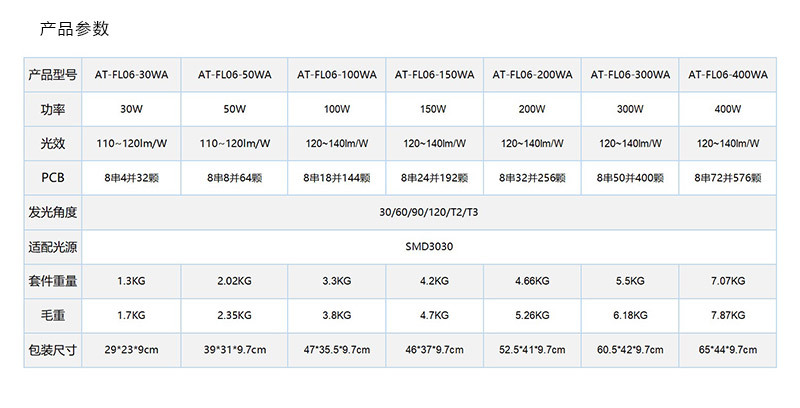Click the SMD3030 light source value
Screen dimensions: 800x408
click(429, 247)
